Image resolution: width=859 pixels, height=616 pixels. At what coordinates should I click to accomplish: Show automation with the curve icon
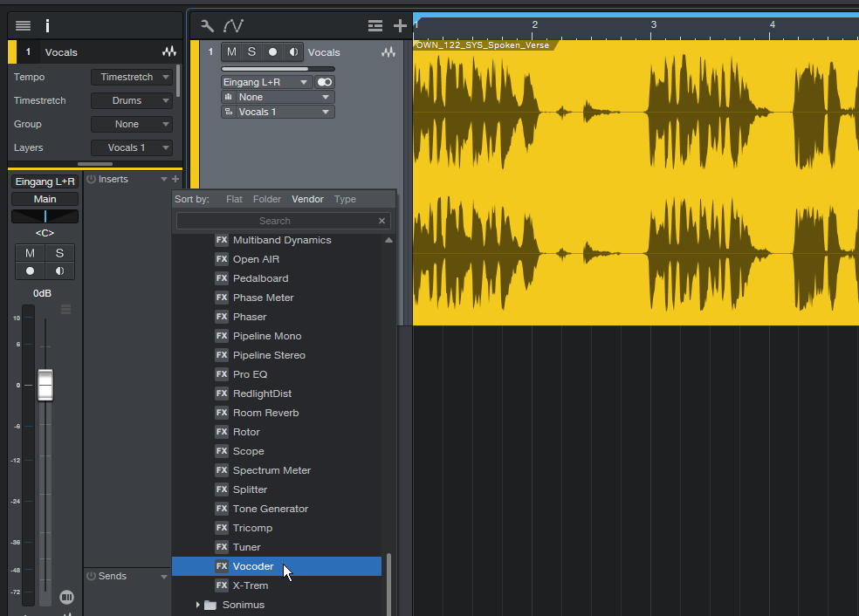point(233,25)
